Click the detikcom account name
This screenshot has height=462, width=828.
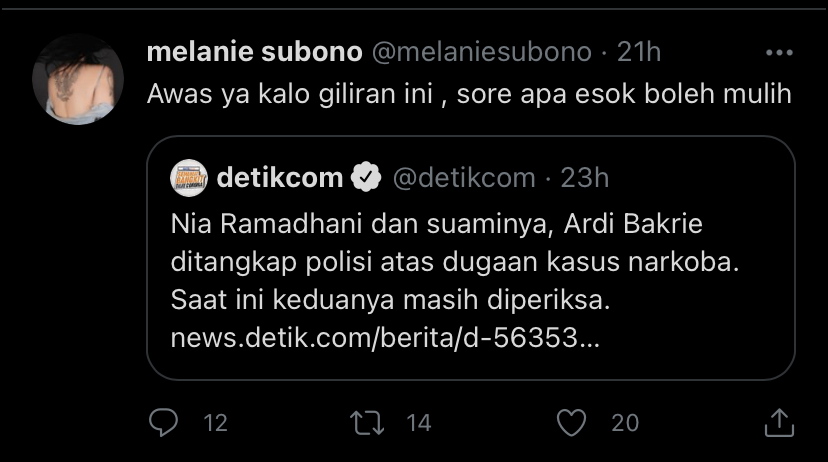(279, 178)
